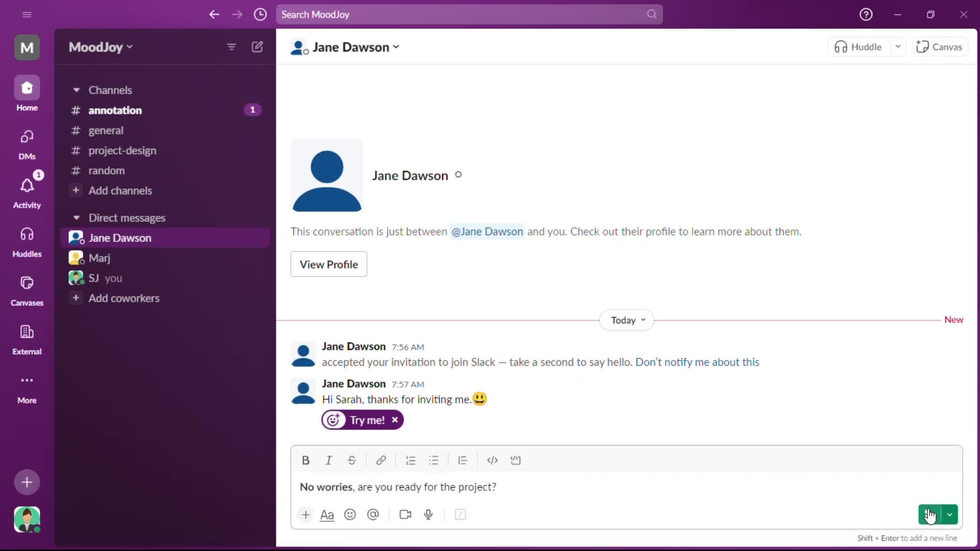Open the history clock icon
980x551 pixels.
260,14
